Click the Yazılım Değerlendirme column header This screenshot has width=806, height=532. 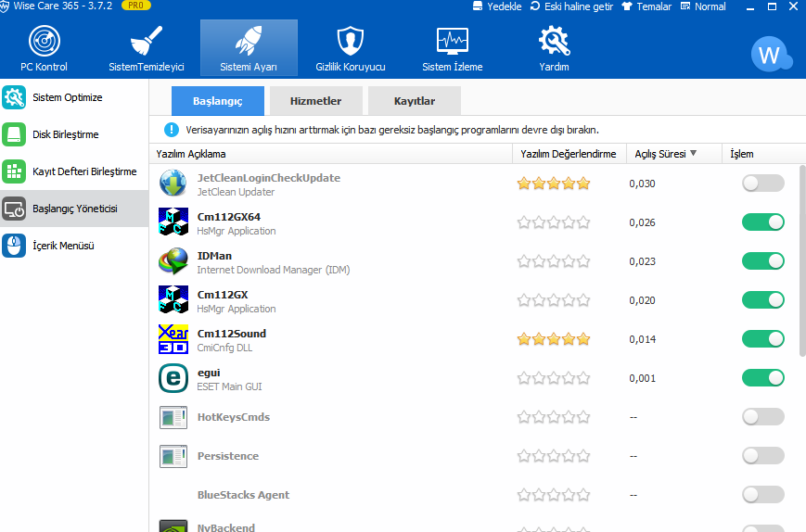click(x=568, y=154)
